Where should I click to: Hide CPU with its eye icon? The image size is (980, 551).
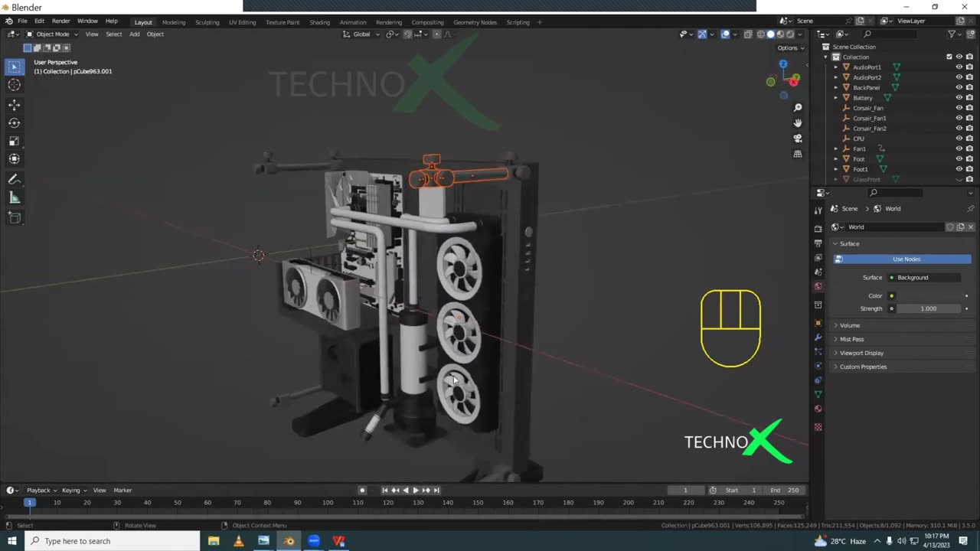[959, 139]
